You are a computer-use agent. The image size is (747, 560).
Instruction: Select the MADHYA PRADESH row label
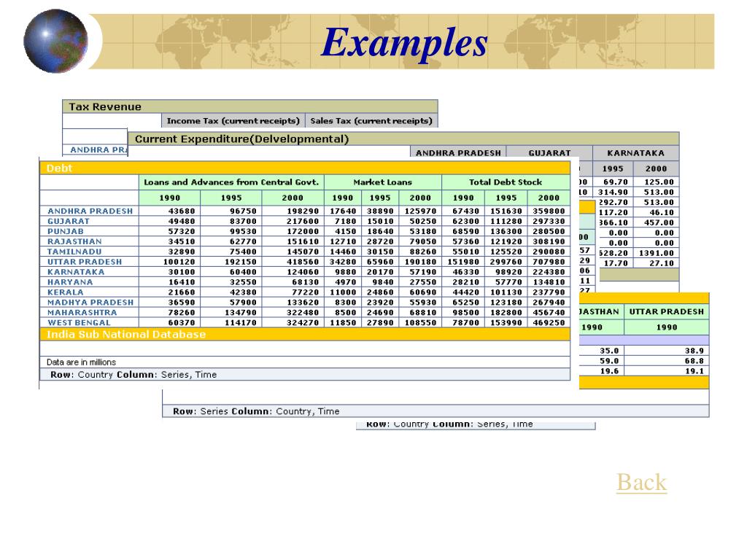pos(90,303)
